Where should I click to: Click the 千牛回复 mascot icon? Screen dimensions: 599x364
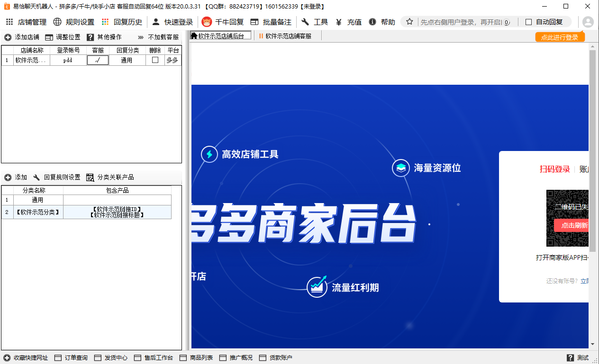point(207,22)
